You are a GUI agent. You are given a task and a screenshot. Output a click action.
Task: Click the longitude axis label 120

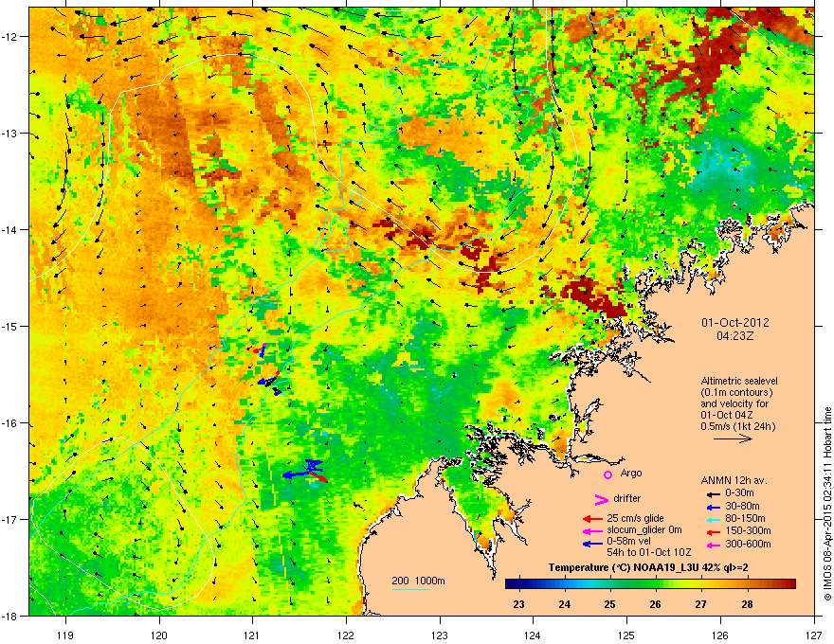(159, 635)
